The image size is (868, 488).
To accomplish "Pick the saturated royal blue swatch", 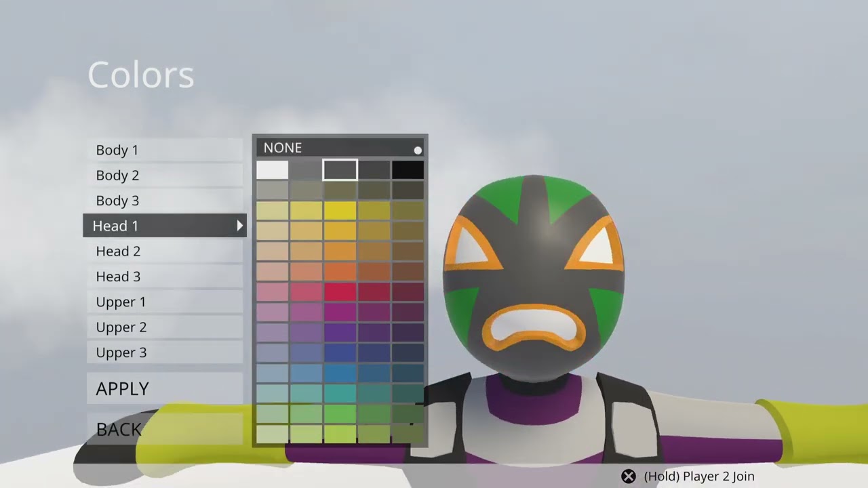I will point(340,353).
